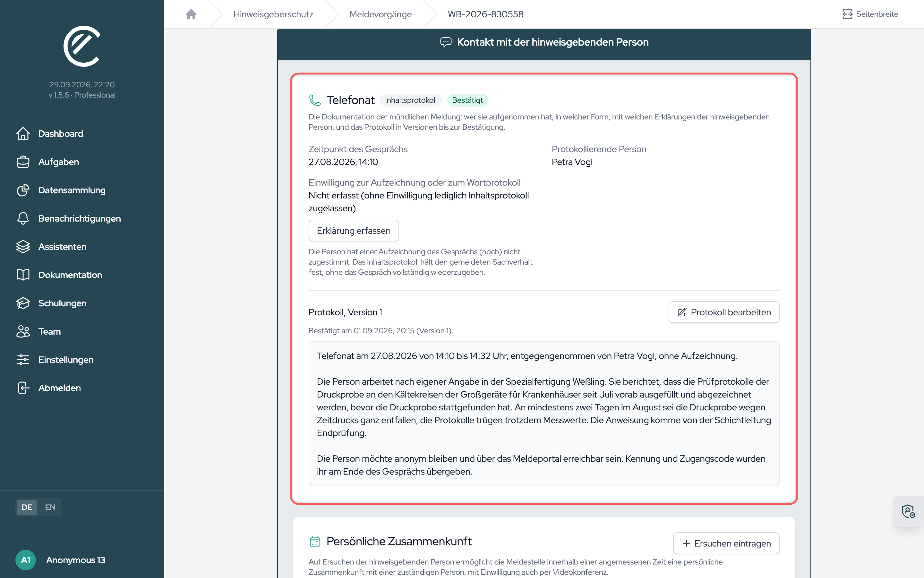This screenshot has height=578, width=924.
Task: Switch language to DE
Action: click(27, 507)
